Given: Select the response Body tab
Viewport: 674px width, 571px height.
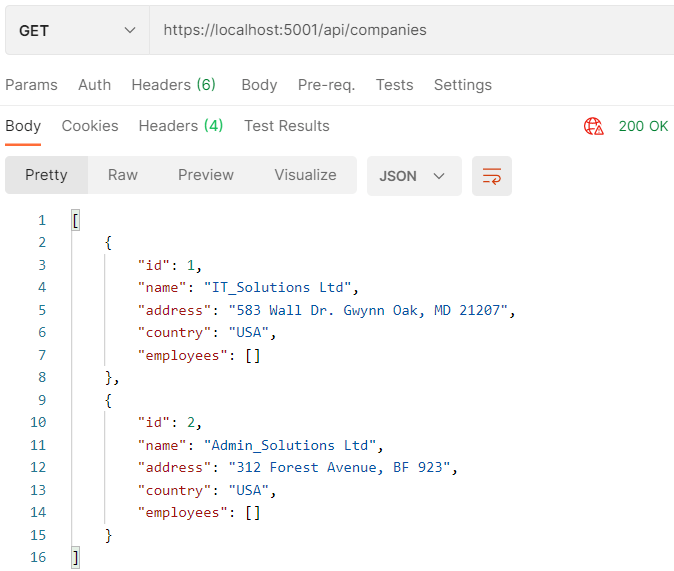Looking at the screenshot, I should pos(23,126).
